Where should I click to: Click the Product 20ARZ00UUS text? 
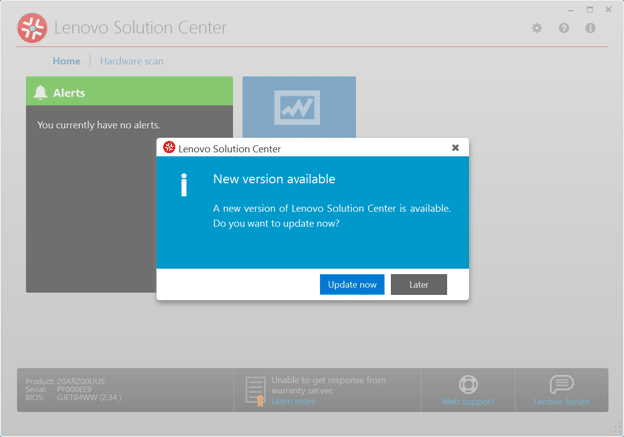[65, 381]
